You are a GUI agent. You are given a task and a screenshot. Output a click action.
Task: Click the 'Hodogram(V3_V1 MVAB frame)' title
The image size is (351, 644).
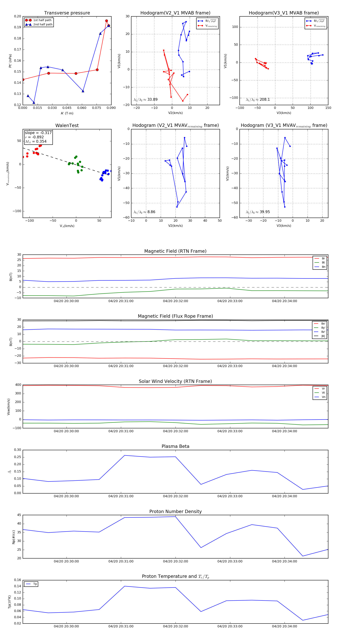point(284,13)
